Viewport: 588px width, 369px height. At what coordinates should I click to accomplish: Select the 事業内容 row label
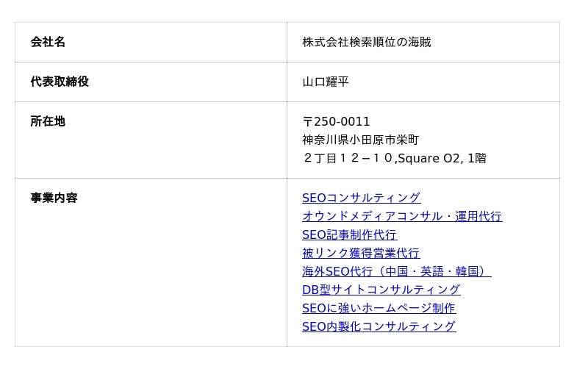coord(54,198)
